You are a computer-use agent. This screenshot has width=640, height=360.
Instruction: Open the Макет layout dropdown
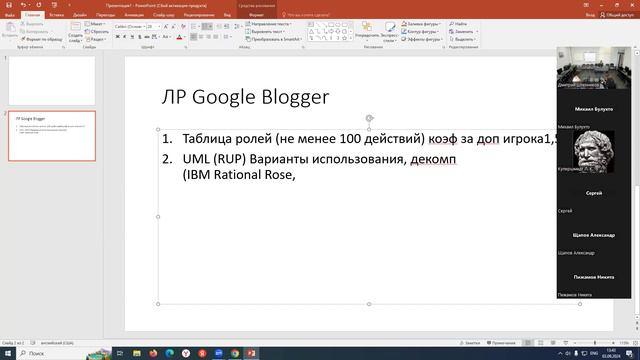[95, 24]
